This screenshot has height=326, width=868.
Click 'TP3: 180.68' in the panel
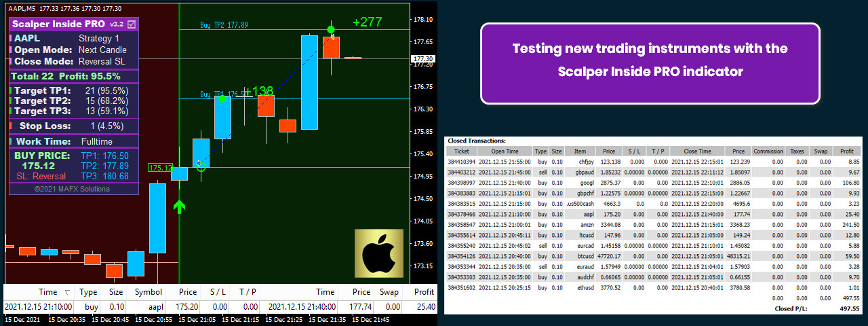[104, 176]
